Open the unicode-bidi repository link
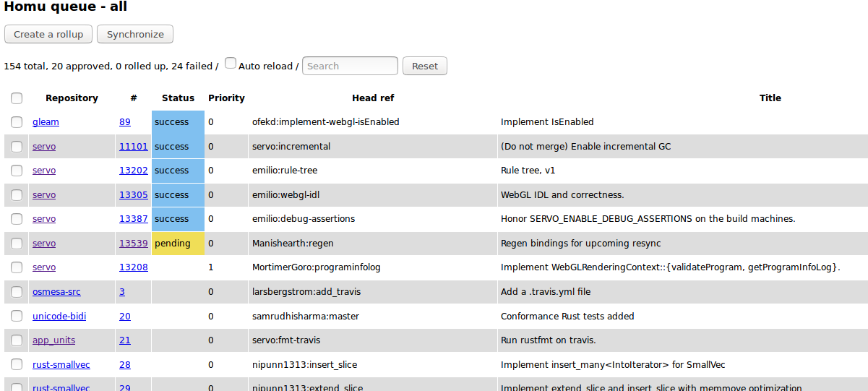 (60, 316)
